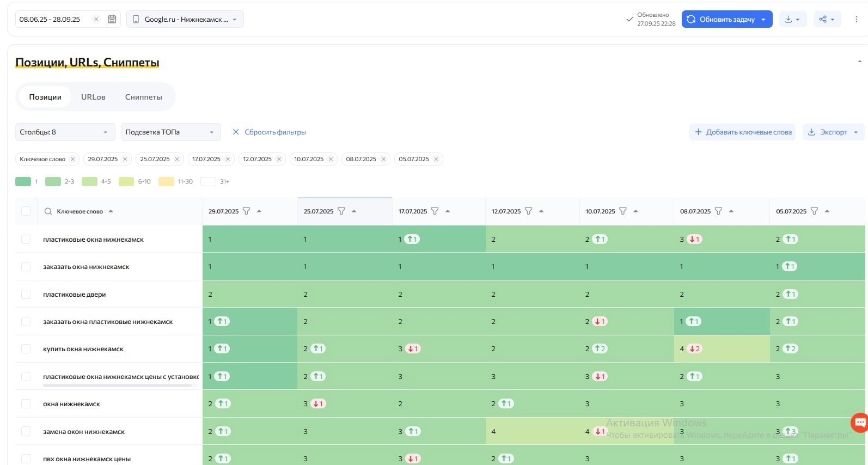Open the download dropdown icon in header
The height and width of the screenshot is (465, 868).
point(792,19)
